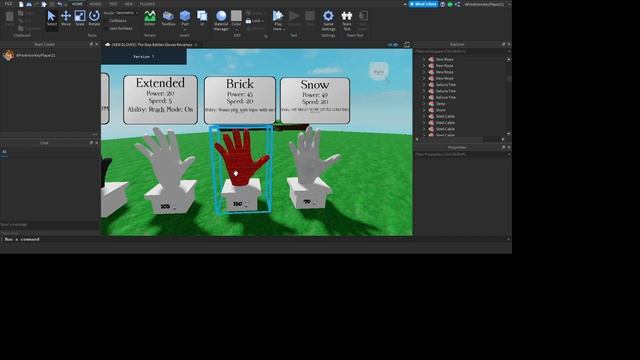This screenshot has height=360, width=640.
Task: Click the account username in title bar
Action: pos(484,4)
